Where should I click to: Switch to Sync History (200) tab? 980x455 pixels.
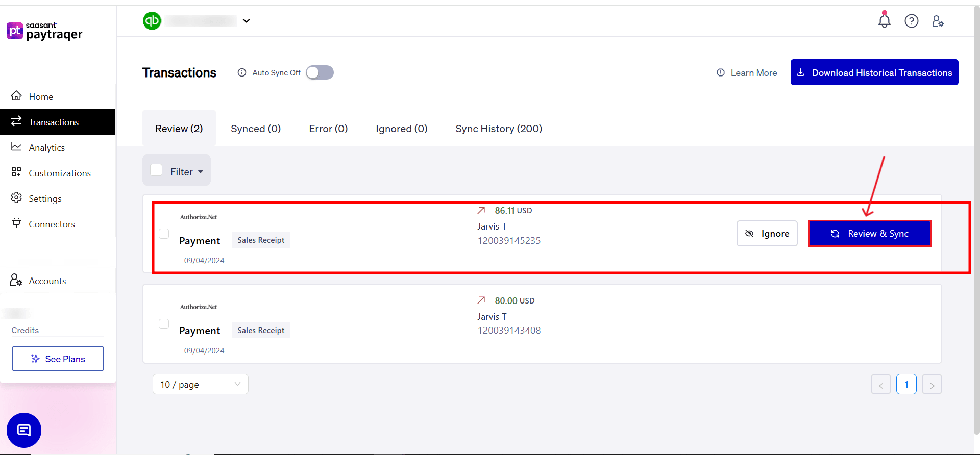(x=499, y=129)
